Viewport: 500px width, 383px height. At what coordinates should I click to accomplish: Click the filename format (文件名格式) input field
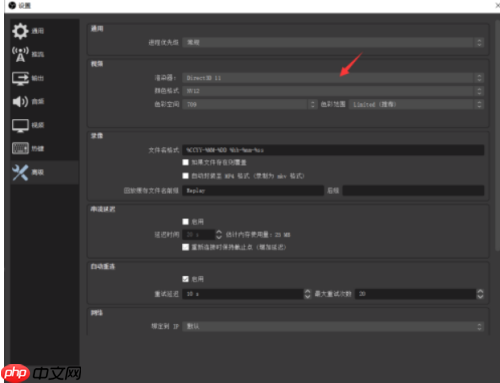coord(333,150)
